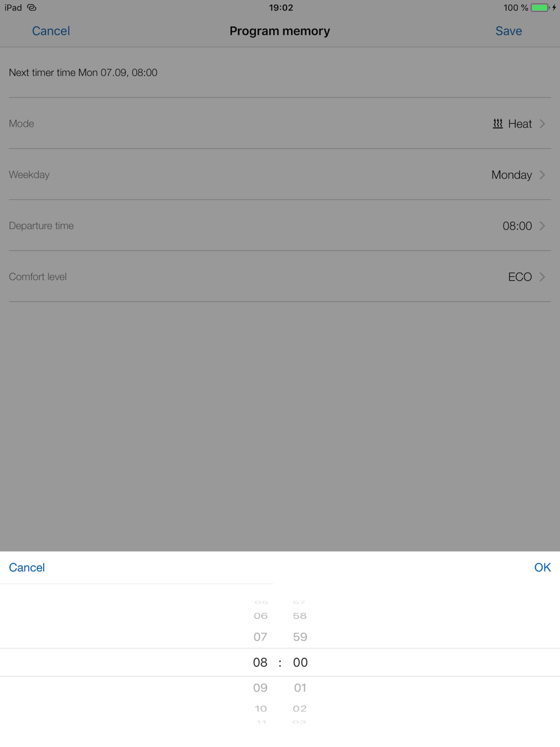Tap the charging bolt icon

click(x=554, y=8)
